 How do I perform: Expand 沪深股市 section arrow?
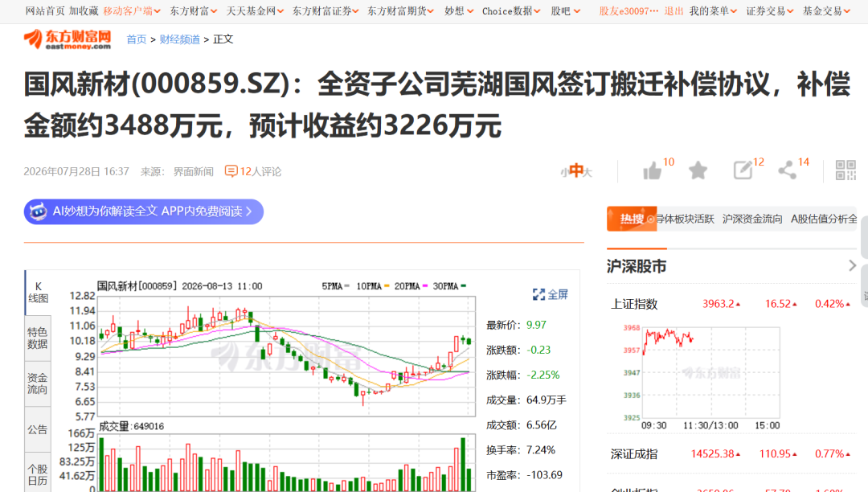852,265
